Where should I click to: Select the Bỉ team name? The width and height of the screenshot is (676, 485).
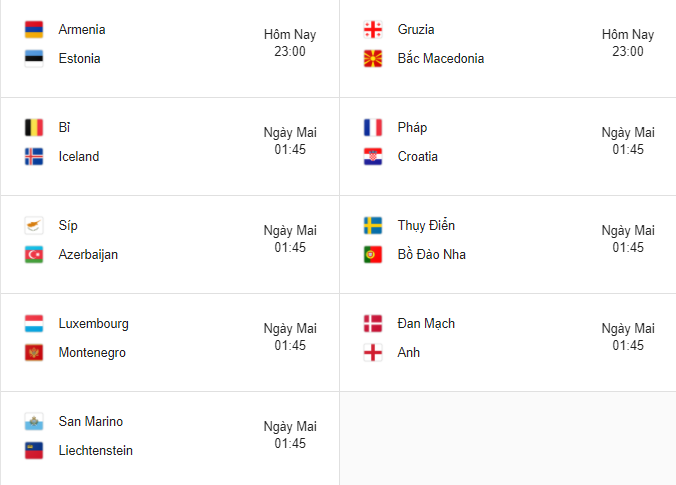pos(64,128)
